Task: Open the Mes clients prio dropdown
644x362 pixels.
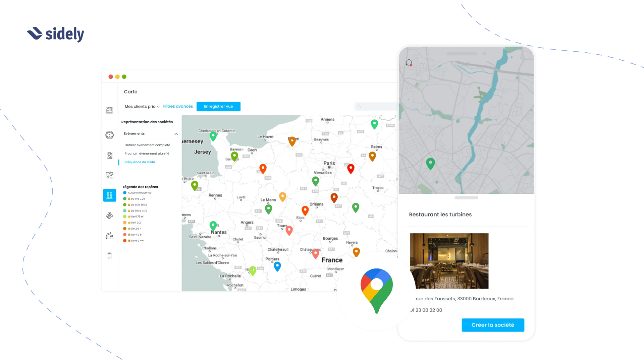Action: tap(142, 107)
